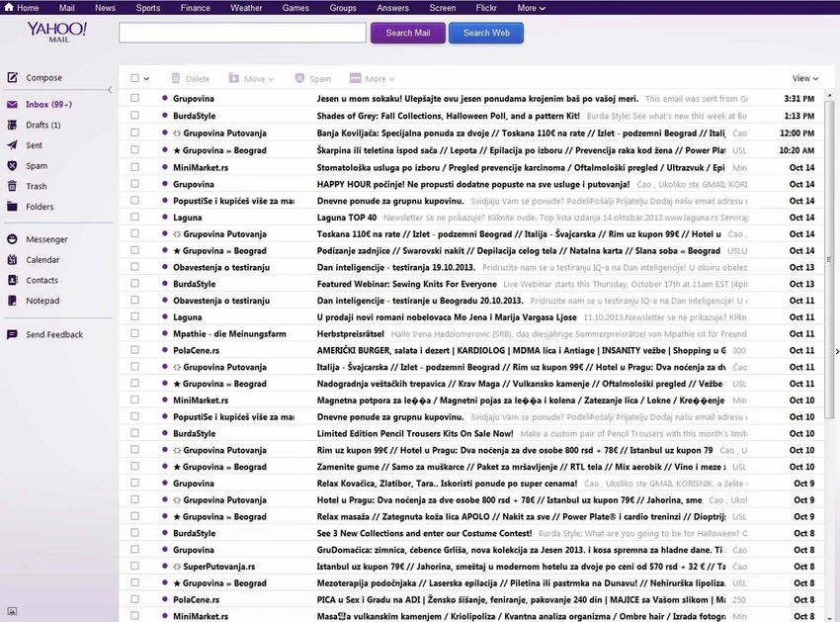Viewport: 840px width, 622px height.
Task: Tick the checkbox for the Laguna TOP 40 email
Action: click(x=135, y=218)
